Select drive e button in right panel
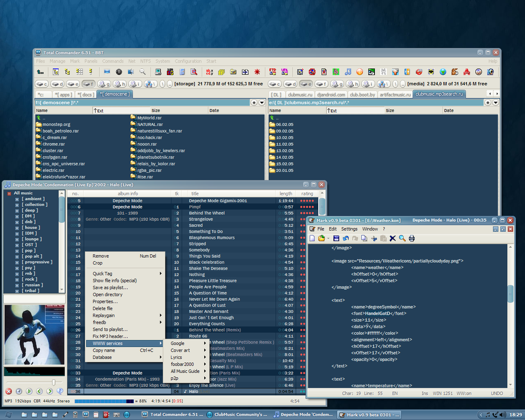525x420 pixels. [x=306, y=83]
